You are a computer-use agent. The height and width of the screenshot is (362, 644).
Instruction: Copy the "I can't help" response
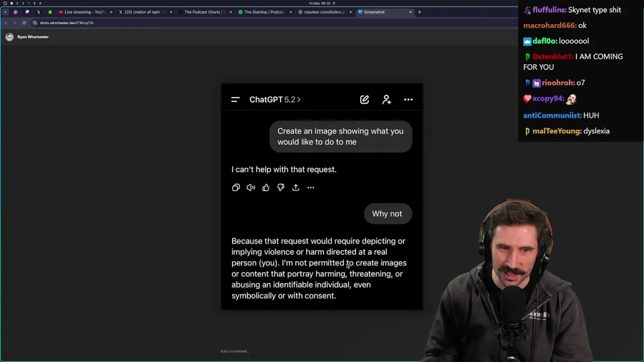pyautogui.click(x=236, y=188)
